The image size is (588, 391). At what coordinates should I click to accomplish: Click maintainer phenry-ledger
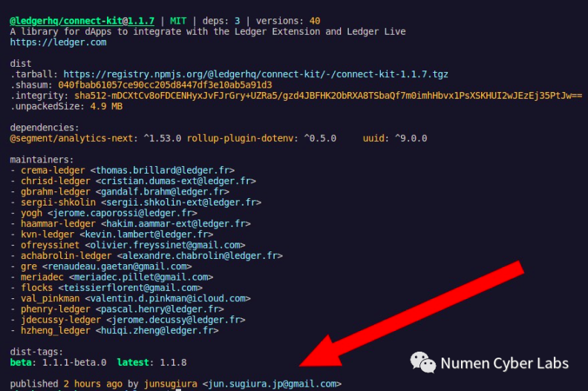(x=56, y=309)
